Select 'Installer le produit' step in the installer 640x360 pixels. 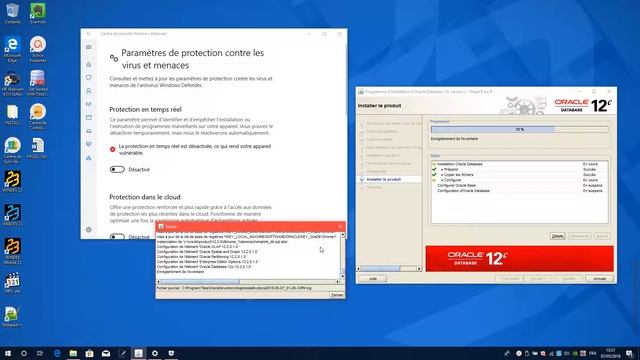(384, 179)
